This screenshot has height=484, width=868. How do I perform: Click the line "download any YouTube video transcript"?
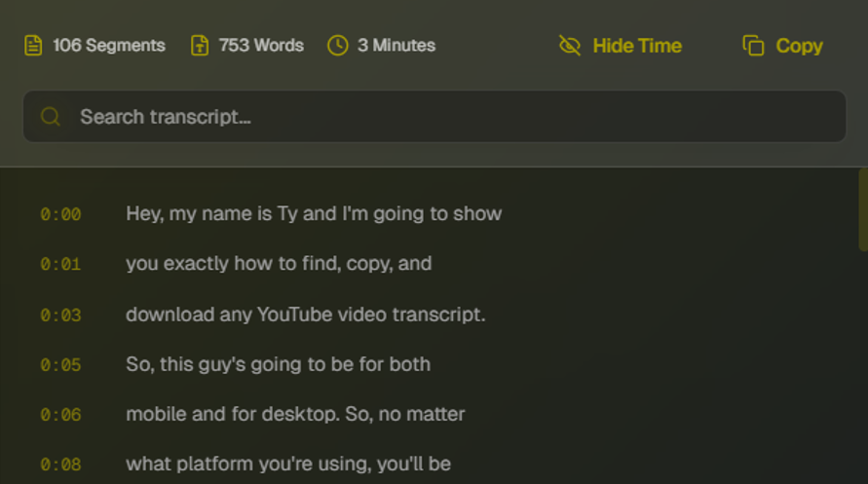[x=305, y=315]
